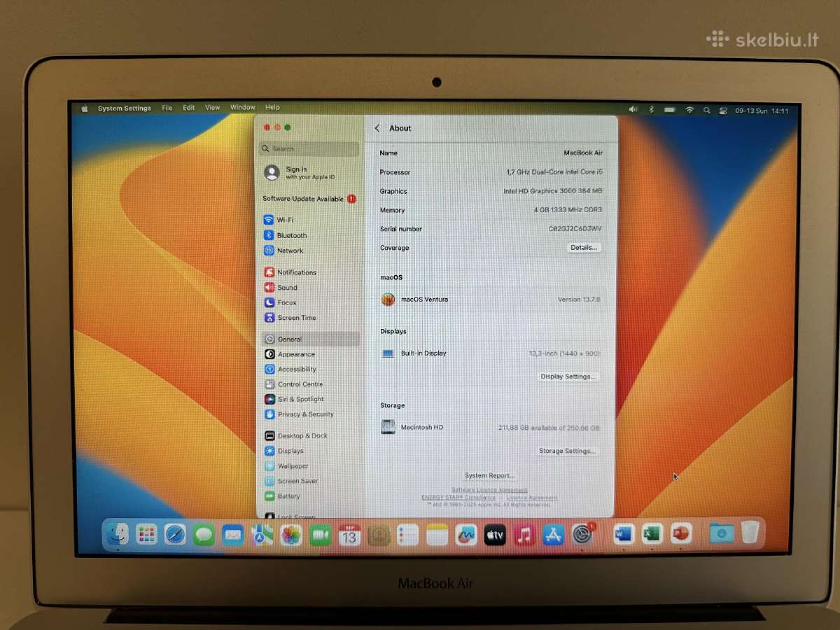Open Reminders app in the Dock
840x630 pixels.
[407, 535]
